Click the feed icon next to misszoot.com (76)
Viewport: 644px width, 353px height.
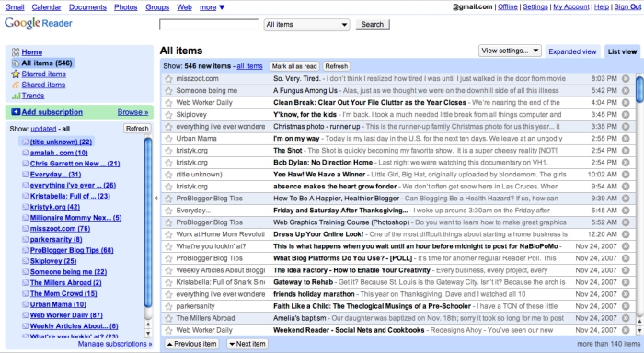point(26,229)
